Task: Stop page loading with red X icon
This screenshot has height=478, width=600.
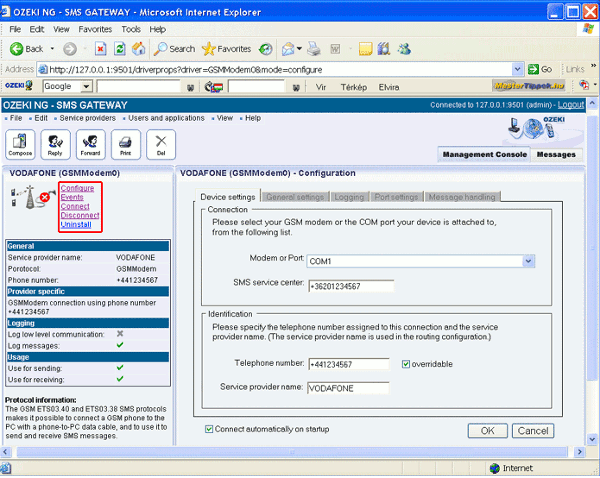Action: pyautogui.click(x=100, y=49)
